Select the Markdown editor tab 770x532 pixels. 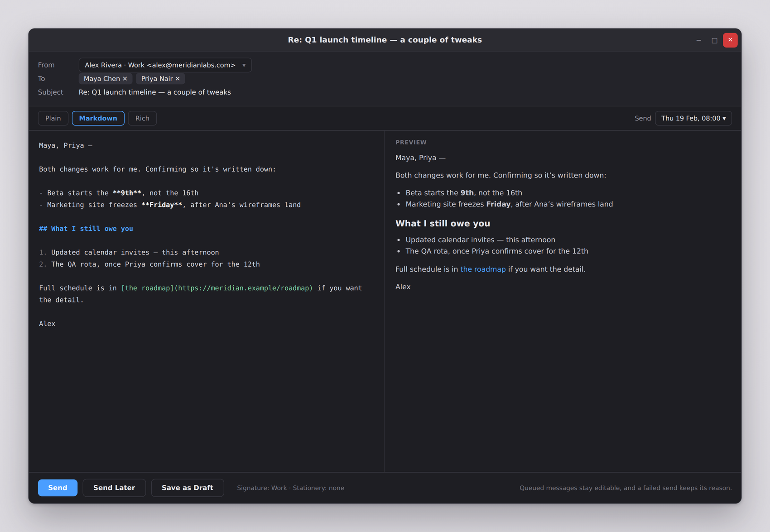coord(98,118)
